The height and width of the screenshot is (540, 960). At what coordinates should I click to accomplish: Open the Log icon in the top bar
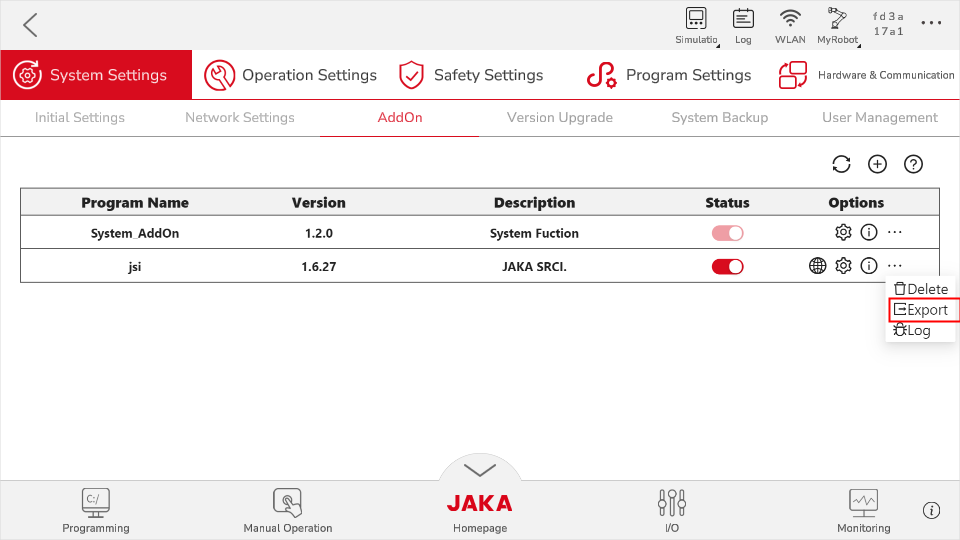743,26
